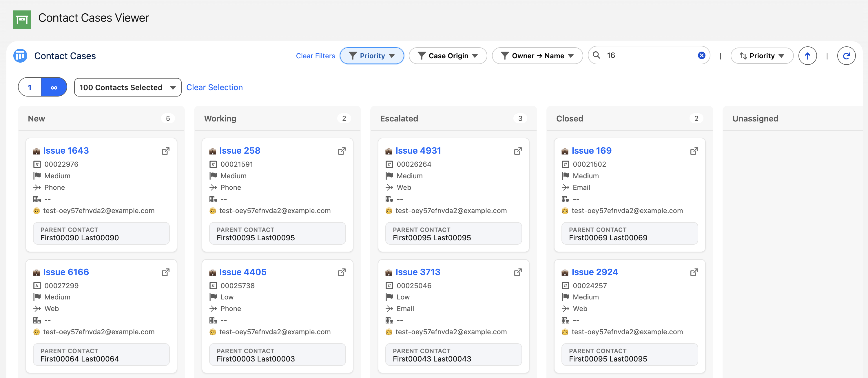Image resolution: width=868 pixels, height=378 pixels.
Task: Open Issue 4931 title link
Action: 418,151
